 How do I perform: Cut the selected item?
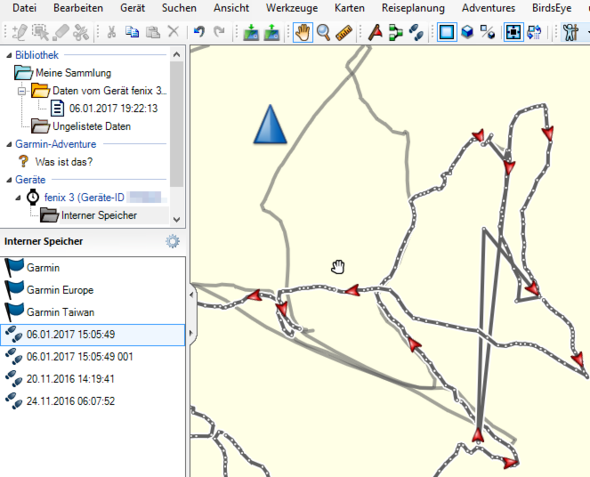[111, 32]
